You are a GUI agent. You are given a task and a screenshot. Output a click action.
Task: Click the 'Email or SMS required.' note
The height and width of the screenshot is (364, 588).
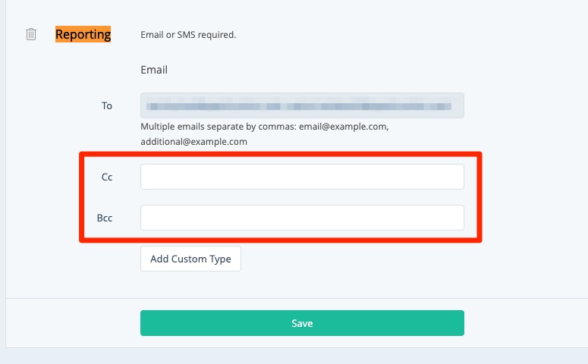[188, 34]
